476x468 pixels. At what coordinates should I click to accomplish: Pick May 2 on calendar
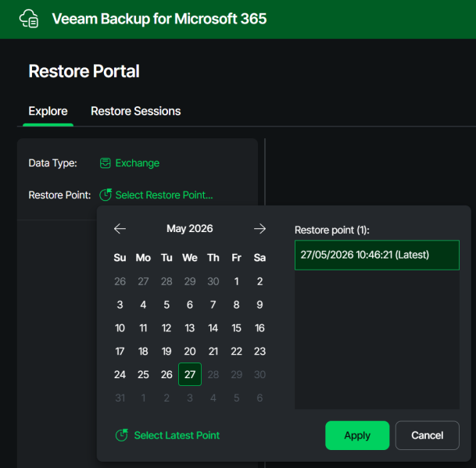pyautogui.click(x=259, y=281)
